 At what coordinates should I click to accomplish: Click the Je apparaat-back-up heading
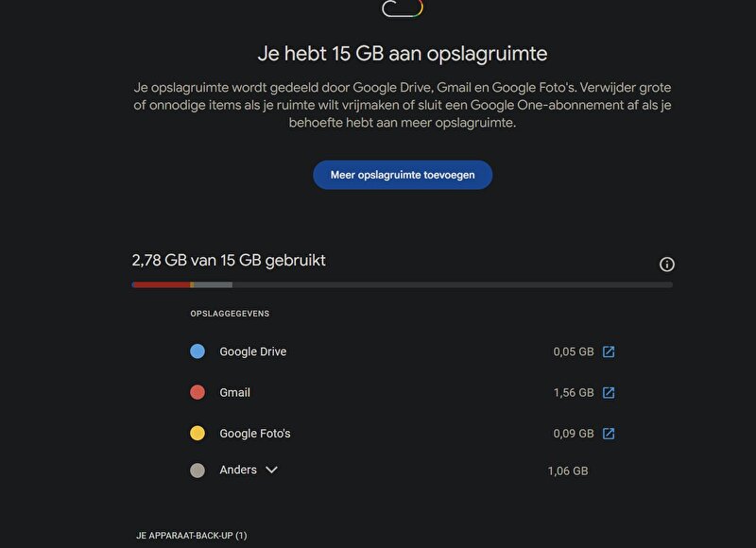coord(192,536)
